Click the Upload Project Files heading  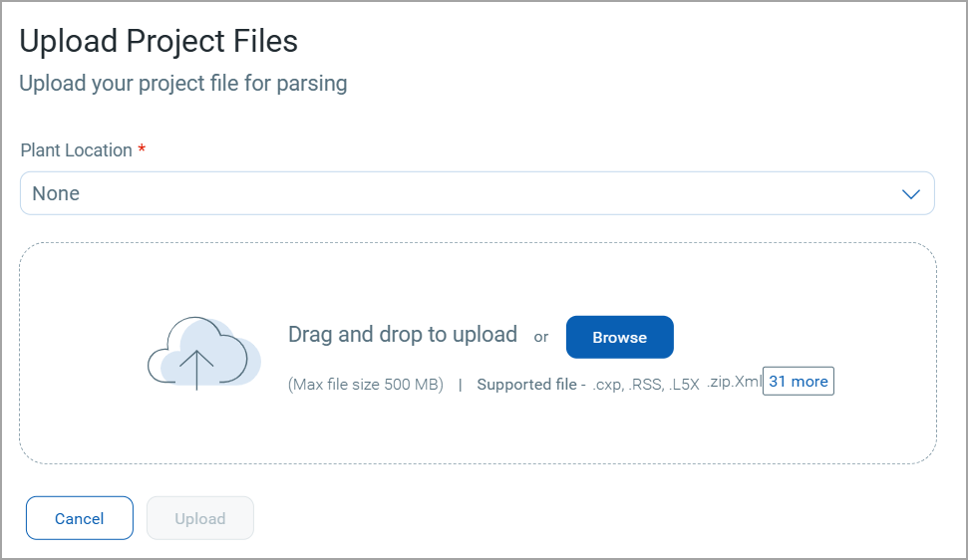click(x=159, y=41)
